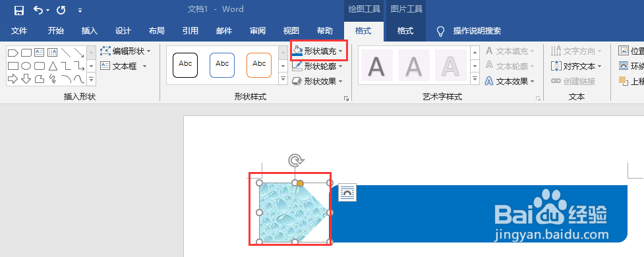Open the layout options button beside shape
Image resolution: width=644 pixels, height=257 pixels.
click(x=347, y=192)
